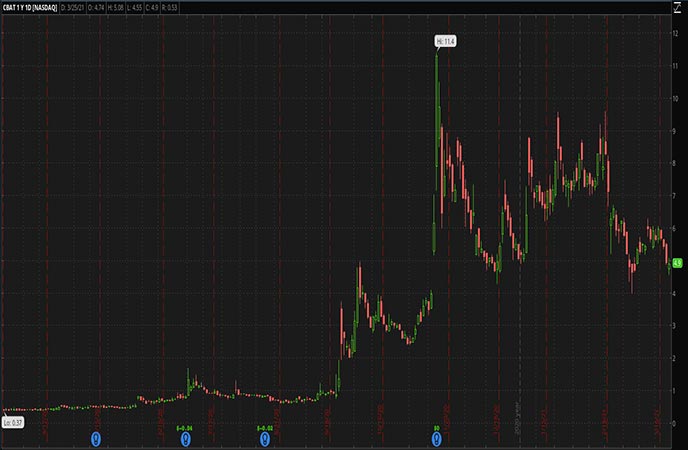The width and height of the screenshot is (688, 450).
Task: Open the earnings event icon with no EPS label
Action: 96,439
